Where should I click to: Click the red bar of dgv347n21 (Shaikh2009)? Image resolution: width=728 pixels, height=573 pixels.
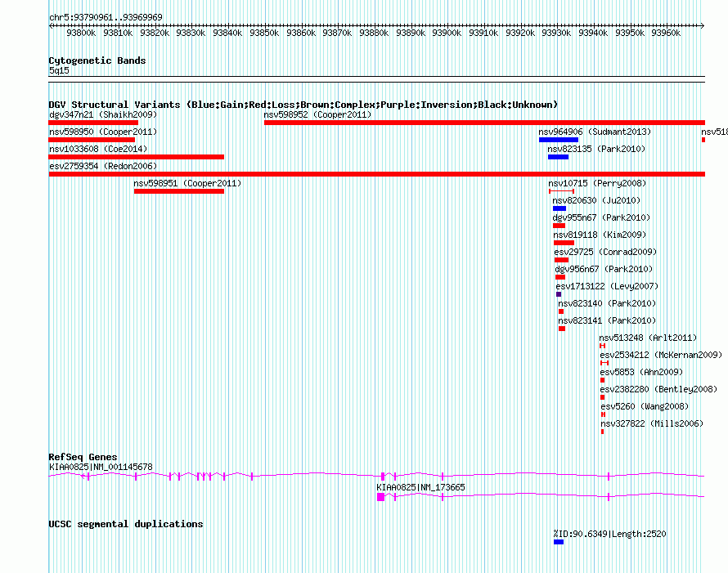[x=93, y=123]
